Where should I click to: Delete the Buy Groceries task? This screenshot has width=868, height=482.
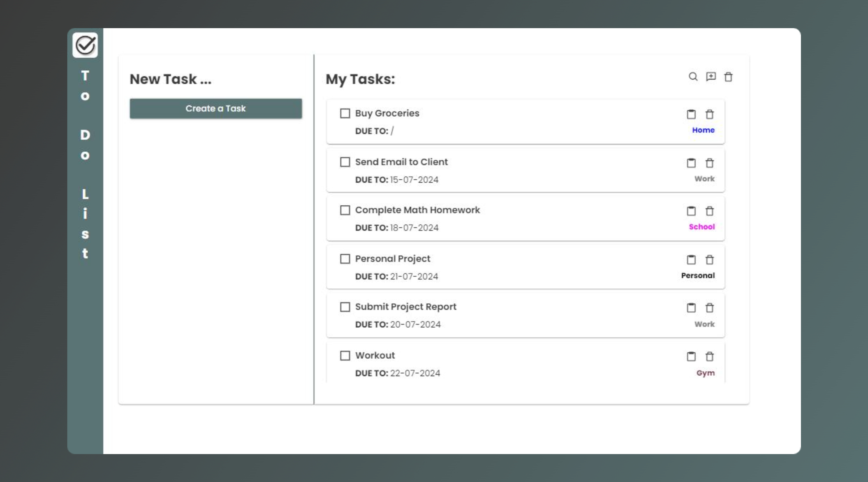point(709,114)
